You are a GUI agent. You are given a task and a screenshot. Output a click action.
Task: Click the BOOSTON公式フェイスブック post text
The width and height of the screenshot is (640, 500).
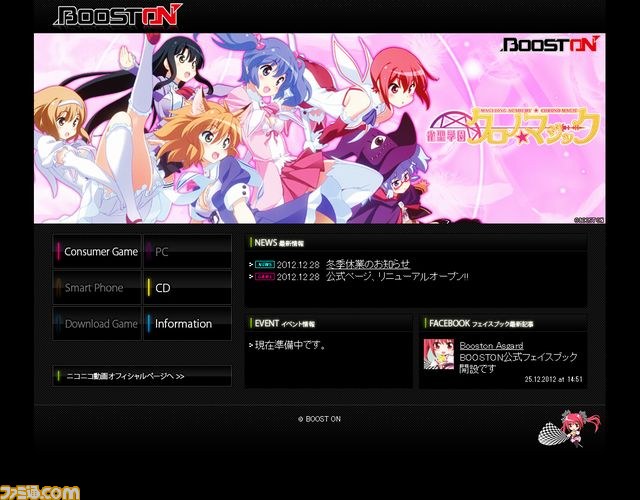[518, 363]
